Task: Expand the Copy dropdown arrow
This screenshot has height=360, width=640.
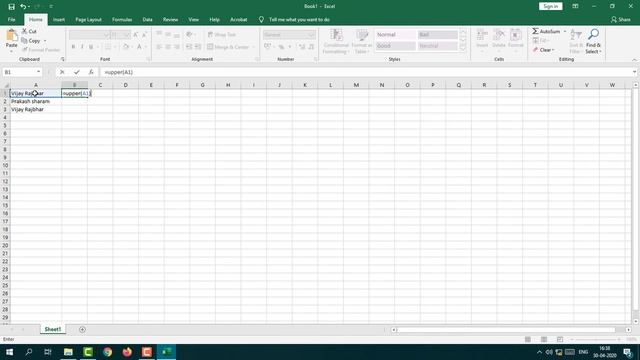Action: pos(45,41)
